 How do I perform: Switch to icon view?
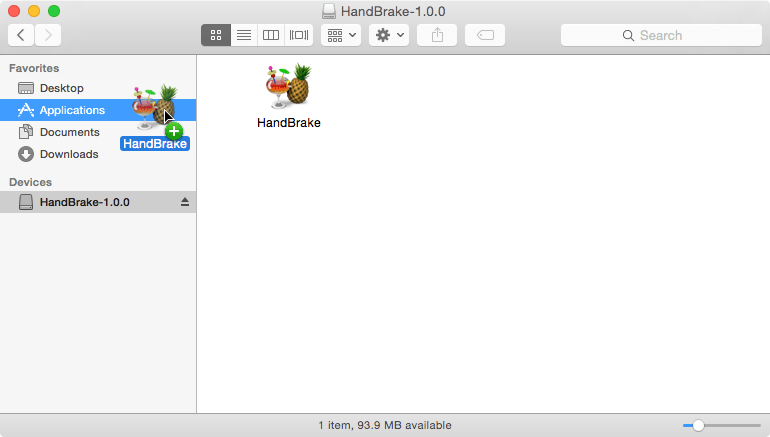pos(216,35)
